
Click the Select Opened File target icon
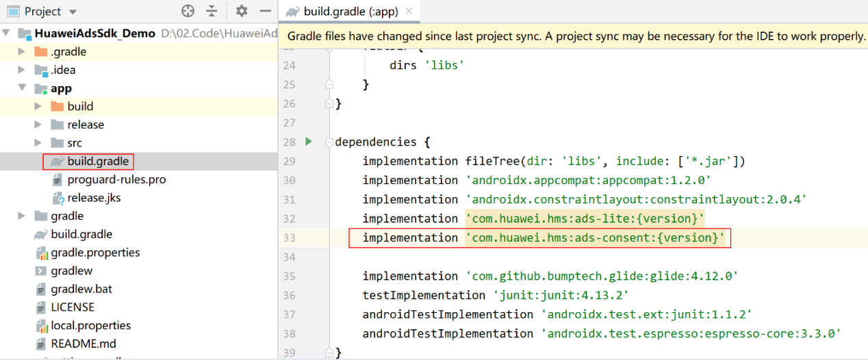pyautogui.click(x=188, y=11)
